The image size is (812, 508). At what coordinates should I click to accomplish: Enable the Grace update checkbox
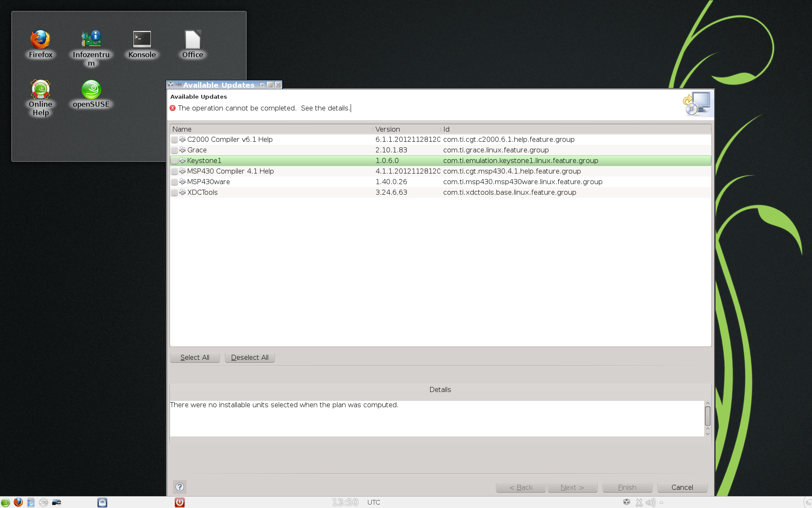174,150
